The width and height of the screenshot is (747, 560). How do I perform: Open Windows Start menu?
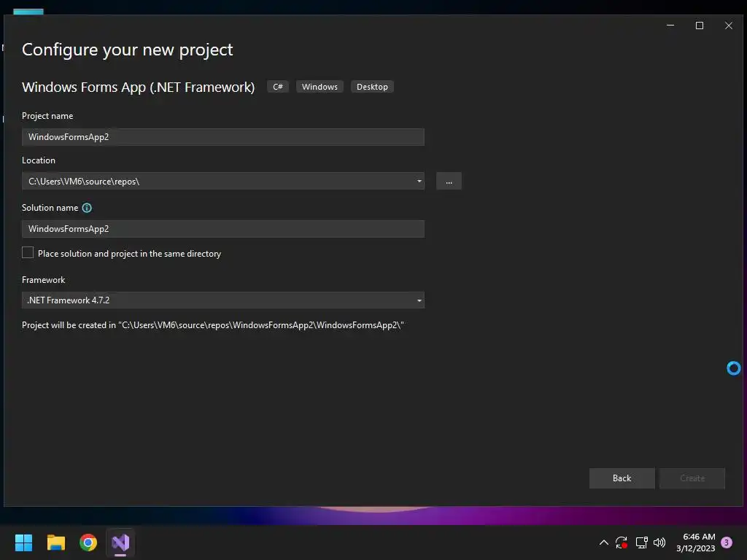[x=23, y=542]
